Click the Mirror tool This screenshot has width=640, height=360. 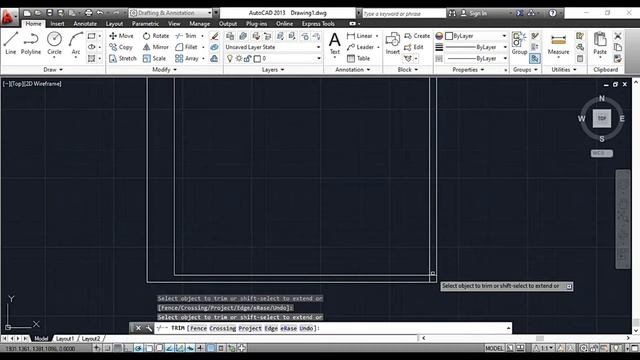pos(156,47)
